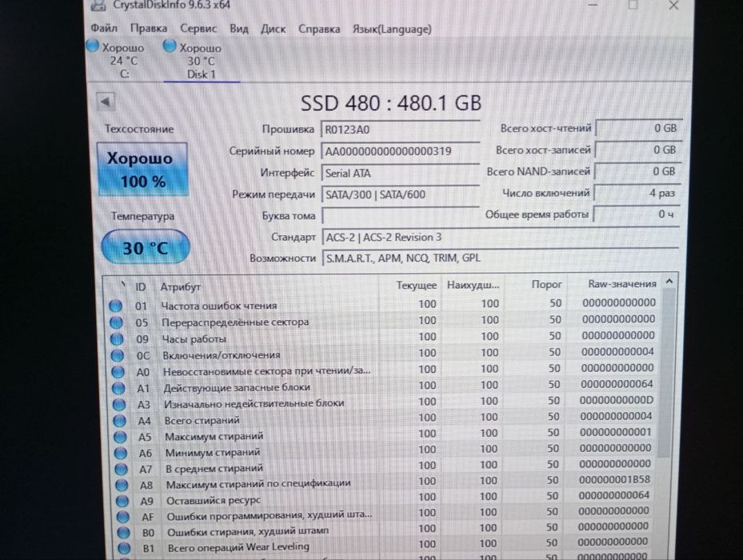This screenshot has width=743, height=560.
Task: Open the Диск menu
Action: click(273, 29)
